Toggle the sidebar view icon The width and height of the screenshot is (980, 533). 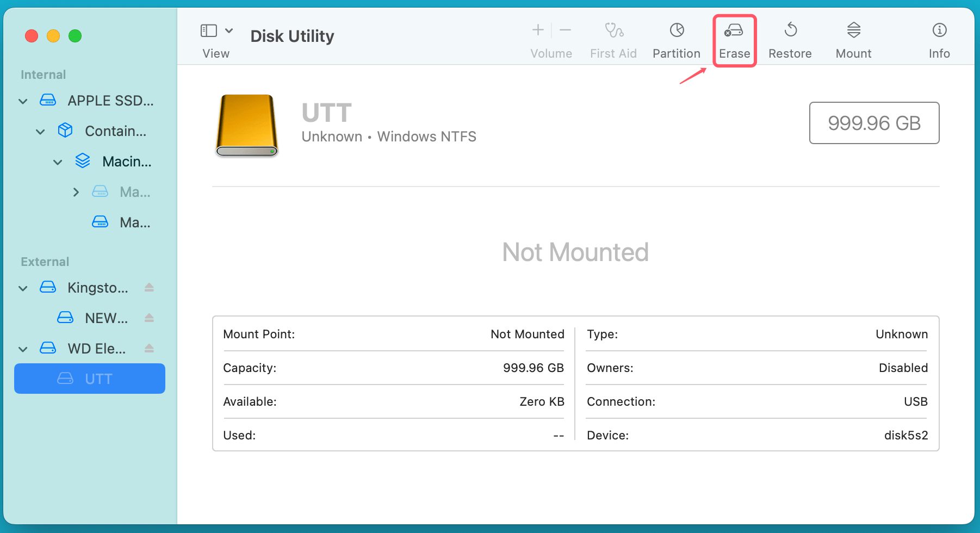(208, 30)
